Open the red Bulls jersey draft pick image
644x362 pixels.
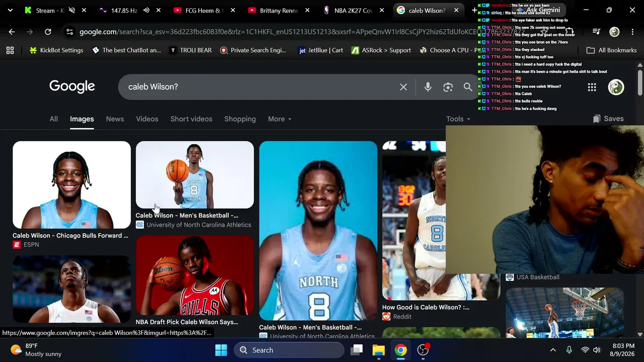click(x=195, y=275)
